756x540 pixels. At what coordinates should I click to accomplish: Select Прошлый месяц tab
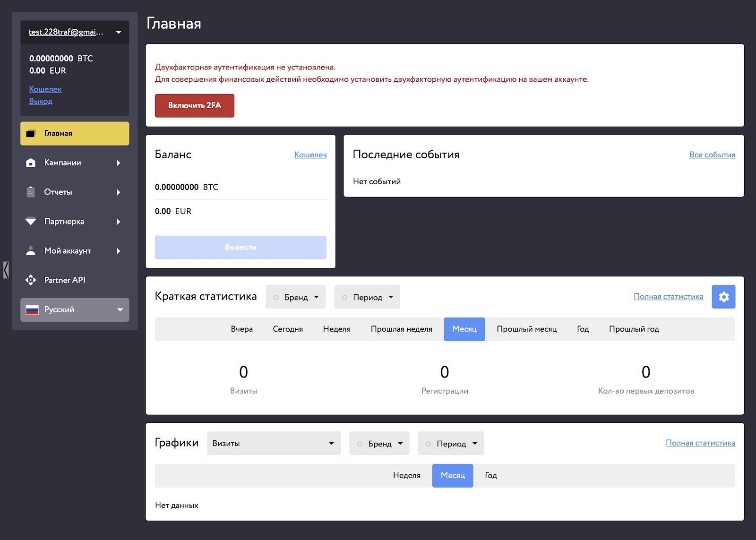click(527, 329)
